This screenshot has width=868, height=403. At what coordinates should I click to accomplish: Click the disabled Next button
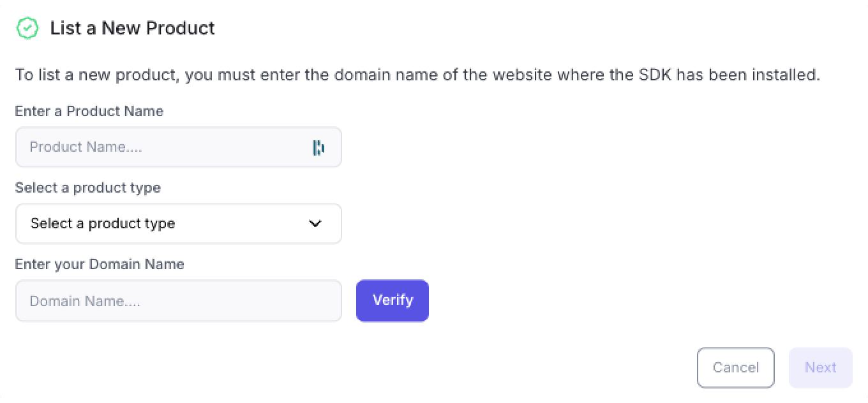(x=821, y=367)
